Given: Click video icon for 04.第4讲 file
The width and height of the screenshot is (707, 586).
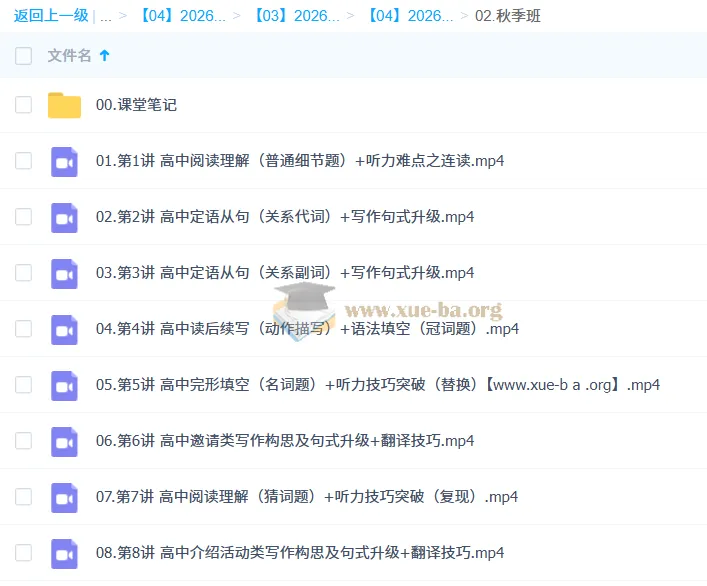Looking at the screenshot, I should (x=64, y=329).
